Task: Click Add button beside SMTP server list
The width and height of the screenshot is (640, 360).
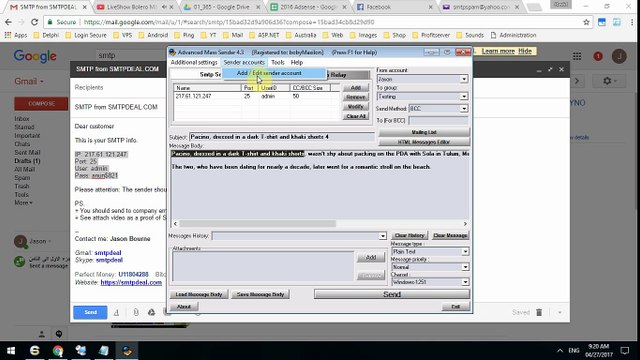Action: click(x=356, y=88)
